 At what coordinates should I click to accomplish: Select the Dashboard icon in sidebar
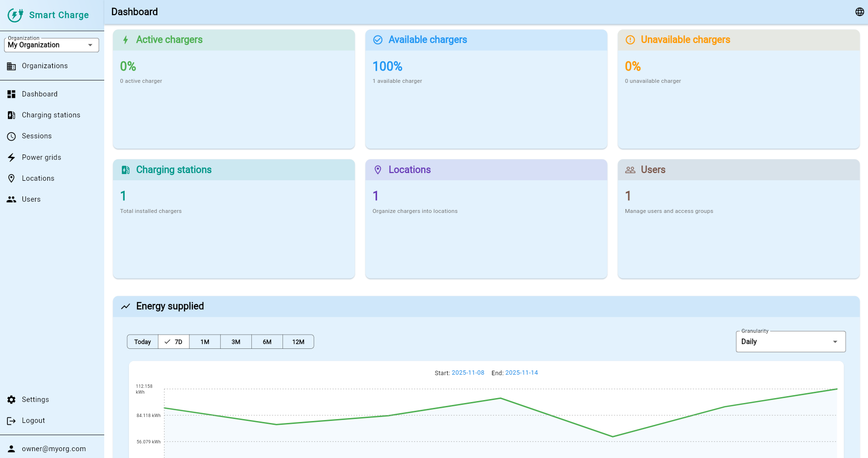[12, 94]
